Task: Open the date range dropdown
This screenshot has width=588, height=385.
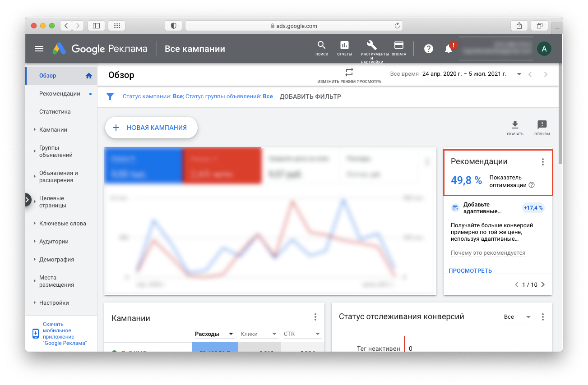Action: pos(519,74)
